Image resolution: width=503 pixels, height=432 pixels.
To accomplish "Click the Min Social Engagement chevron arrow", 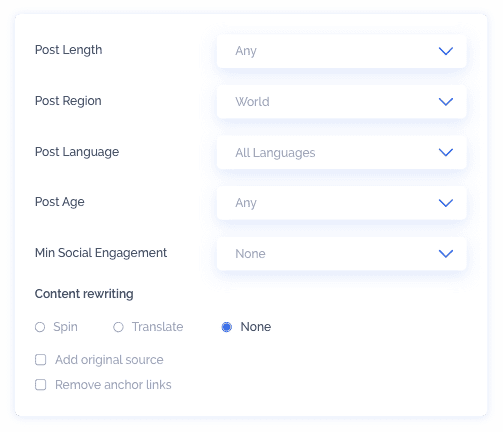I will 446,254.
